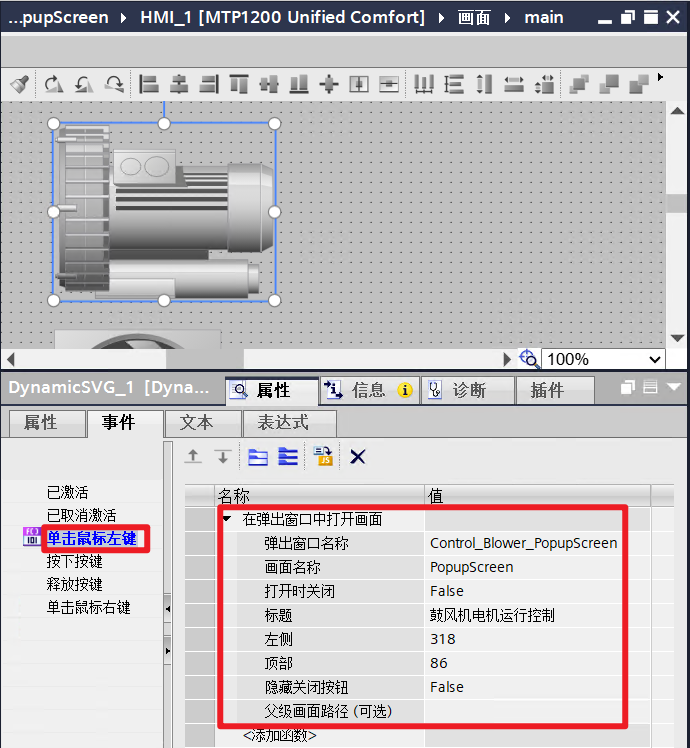690x748 pixels.
Task: Align selected objects to the right
Action: click(x=209, y=84)
